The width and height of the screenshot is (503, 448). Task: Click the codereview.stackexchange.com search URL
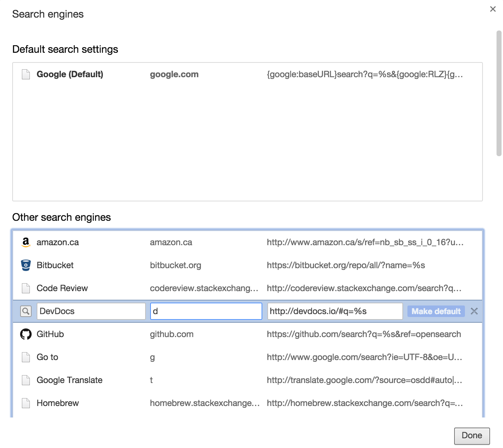[x=364, y=288]
